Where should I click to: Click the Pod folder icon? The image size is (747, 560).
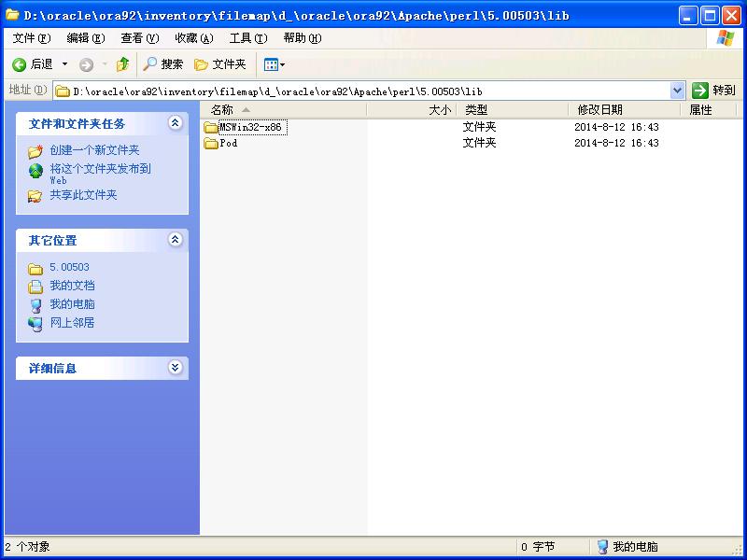tap(211, 144)
